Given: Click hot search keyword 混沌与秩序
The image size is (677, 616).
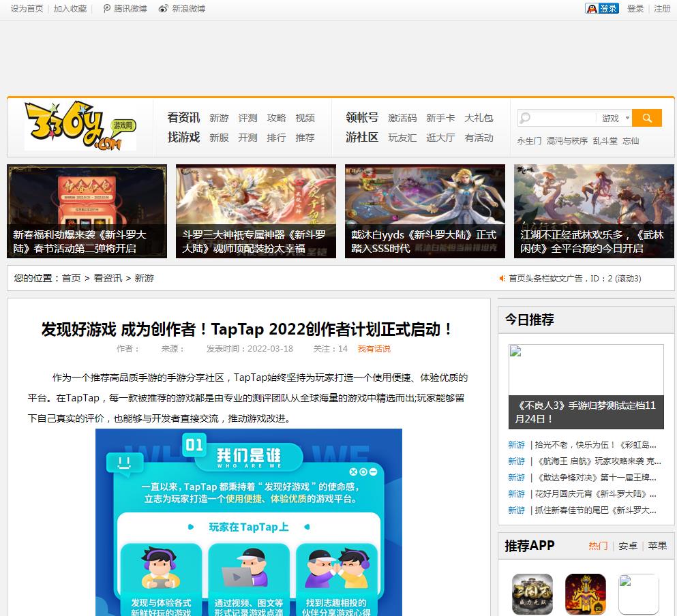Looking at the screenshot, I should (x=567, y=141).
